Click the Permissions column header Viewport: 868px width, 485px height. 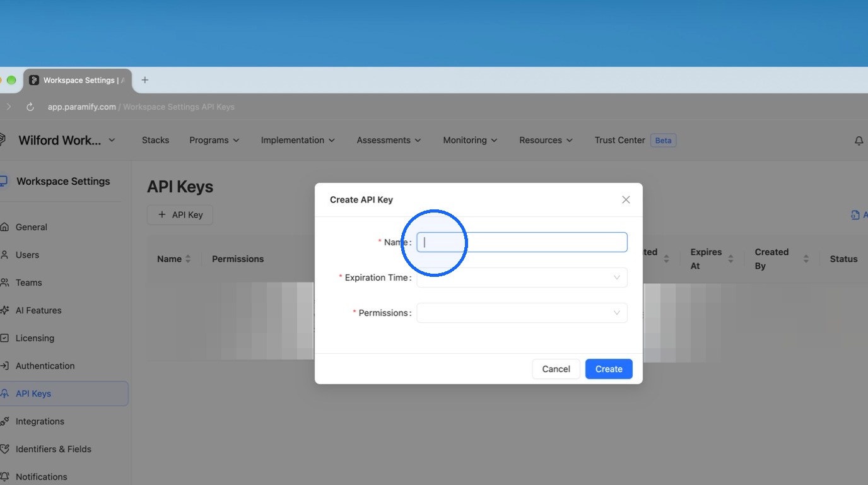point(238,259)
